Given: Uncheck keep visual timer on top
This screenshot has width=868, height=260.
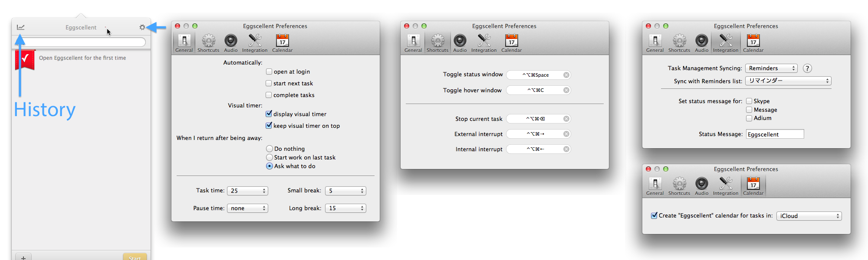Looking at the screenshot, I should tap(269, 126).
